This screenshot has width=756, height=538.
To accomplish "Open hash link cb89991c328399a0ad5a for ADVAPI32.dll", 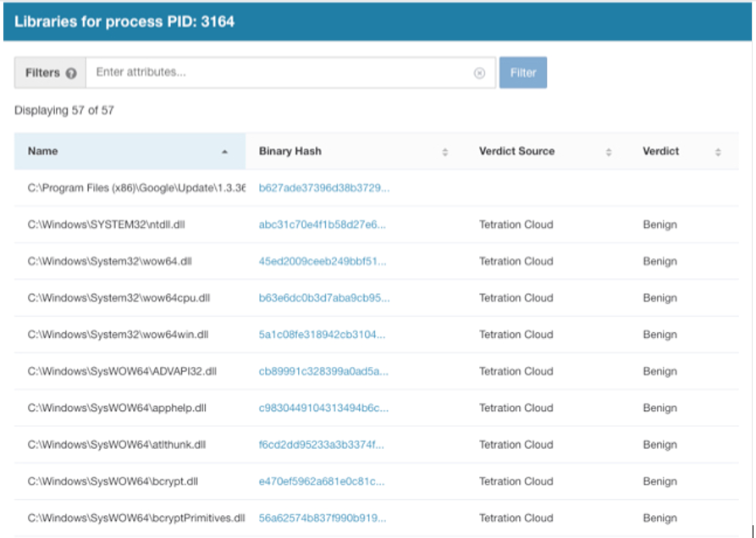I will click(x=323, y=371).
